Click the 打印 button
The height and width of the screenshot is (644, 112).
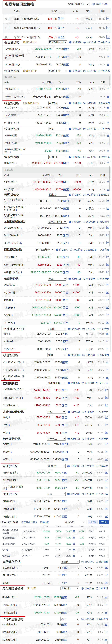(x=104, y=522)
